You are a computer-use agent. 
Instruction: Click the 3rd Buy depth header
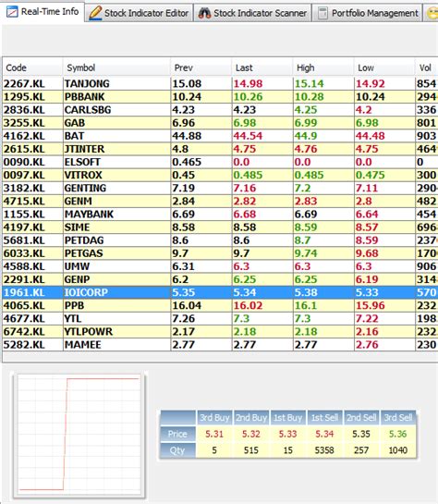214,418
